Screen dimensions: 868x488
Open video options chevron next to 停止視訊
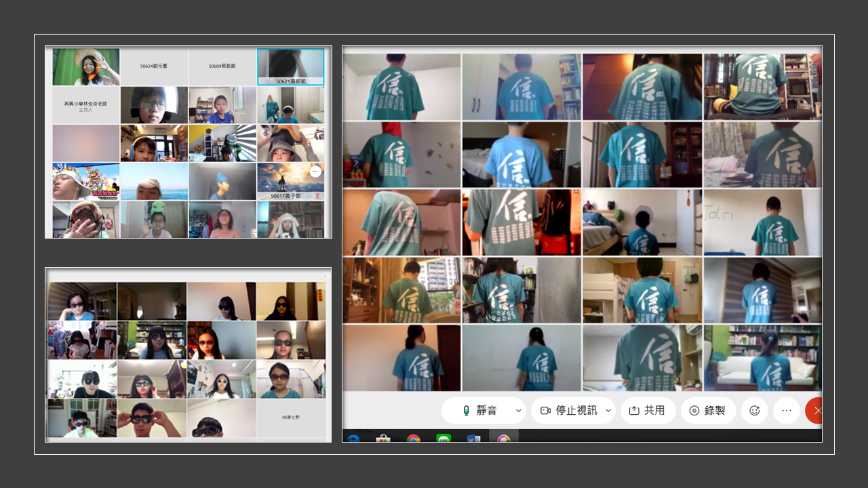coord(608,411)
